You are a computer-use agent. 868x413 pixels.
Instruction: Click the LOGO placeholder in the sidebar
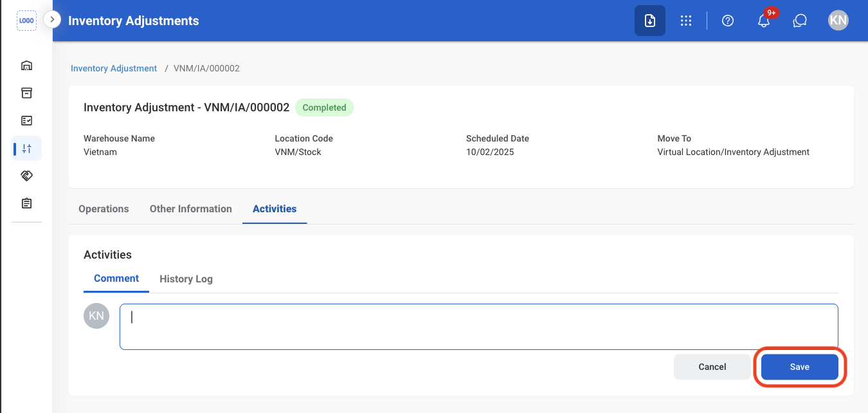[x=26, y=21]
